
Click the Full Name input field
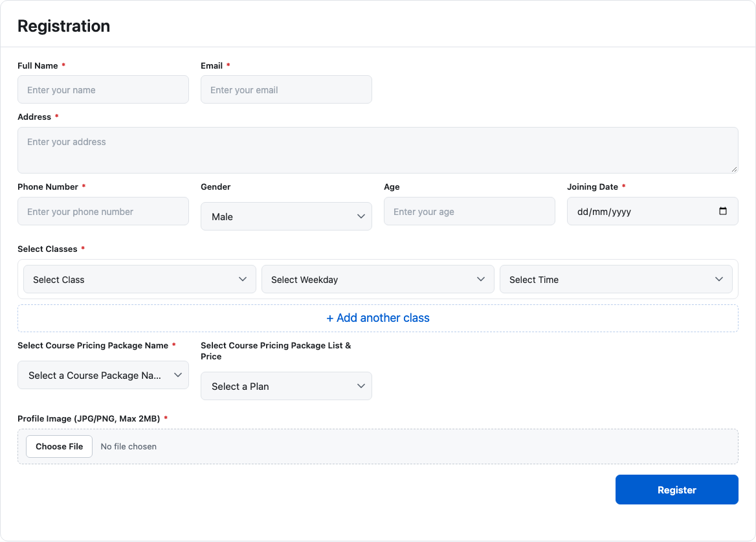(103, 89)
